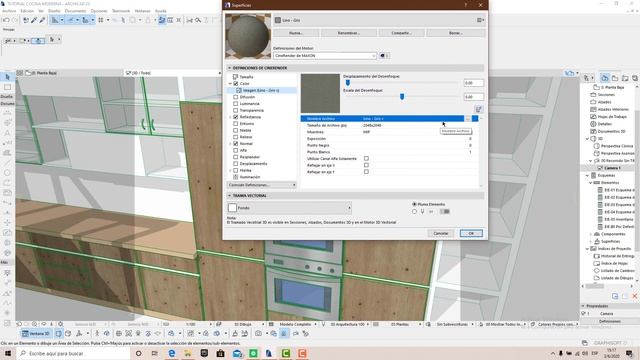Open the Documento menu
This screenshot has height=360, width=640.
[76, 11]
